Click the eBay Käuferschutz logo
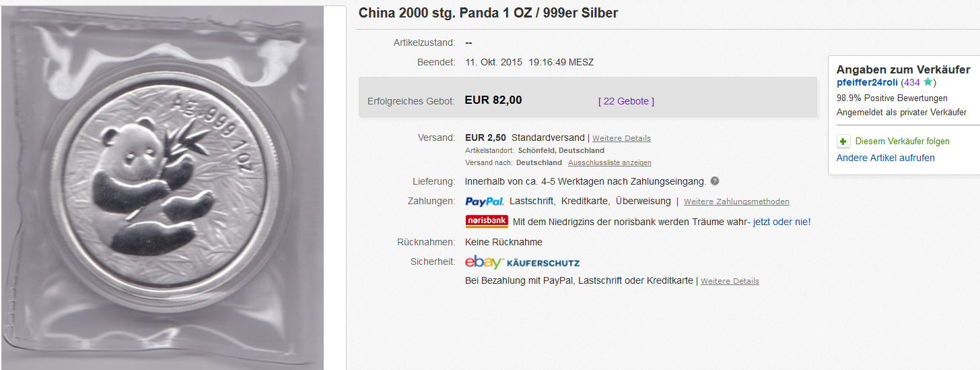980x370 pixels. pyautogui.click(x=522, y=262)
